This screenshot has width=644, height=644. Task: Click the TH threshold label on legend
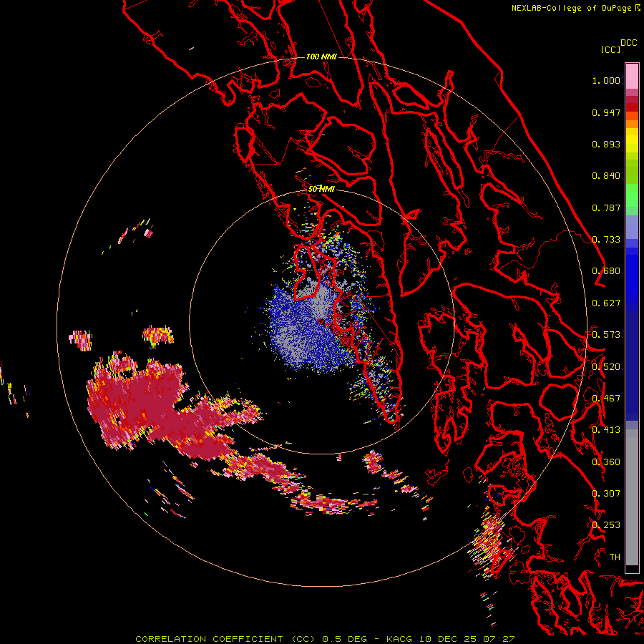point(615,557)
